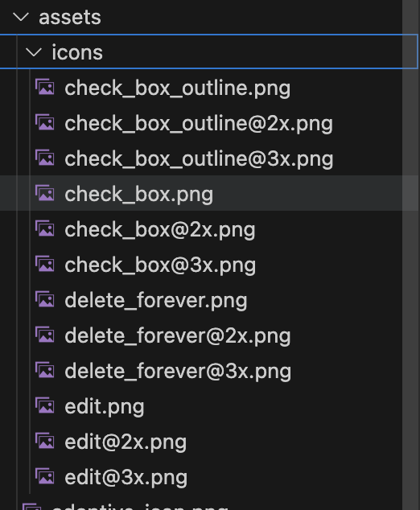Open check_box@3x.png file

[x=160, y=265]
